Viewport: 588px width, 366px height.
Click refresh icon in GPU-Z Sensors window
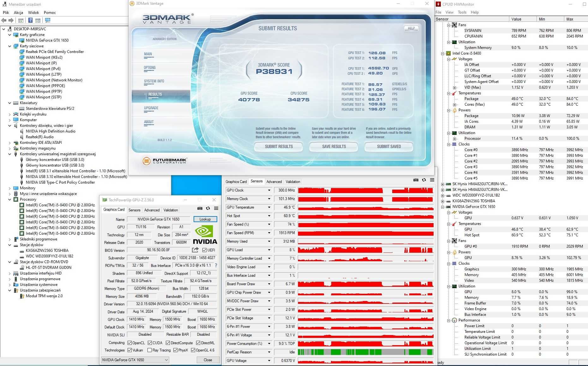(424, 180)
